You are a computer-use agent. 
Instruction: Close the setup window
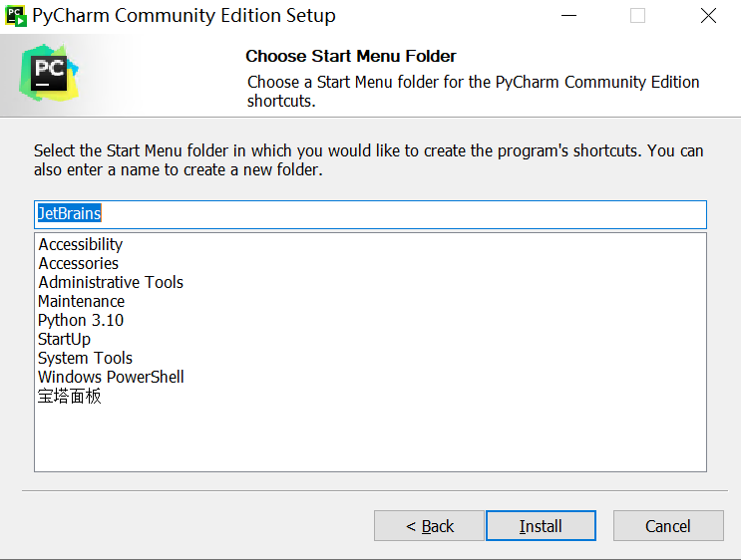[708, 16]
